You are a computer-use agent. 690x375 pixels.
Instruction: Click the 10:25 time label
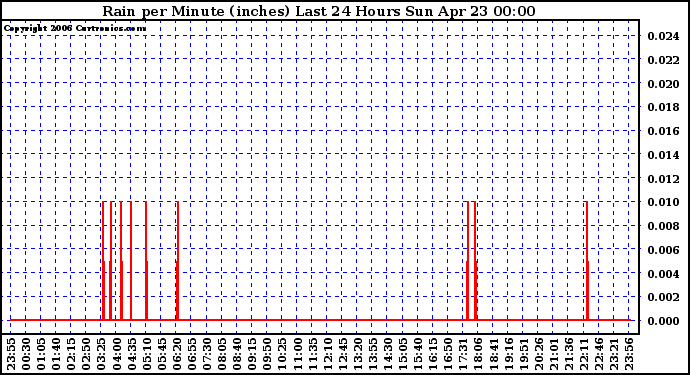282,354
